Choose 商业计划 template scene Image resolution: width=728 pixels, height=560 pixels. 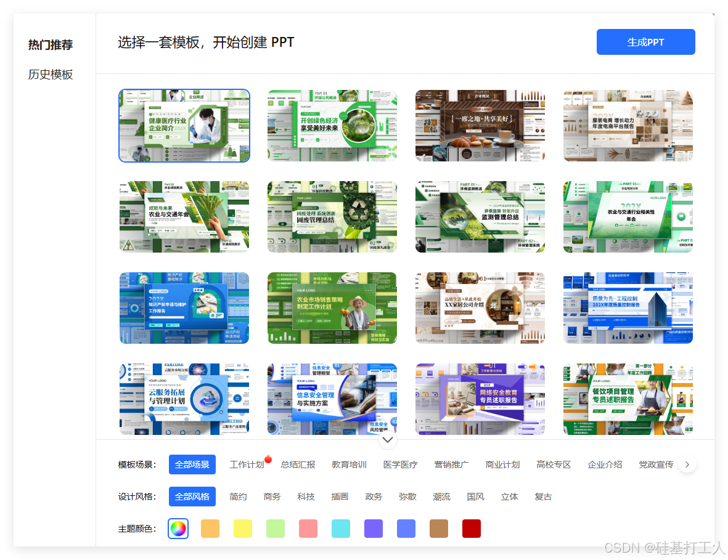502,465
